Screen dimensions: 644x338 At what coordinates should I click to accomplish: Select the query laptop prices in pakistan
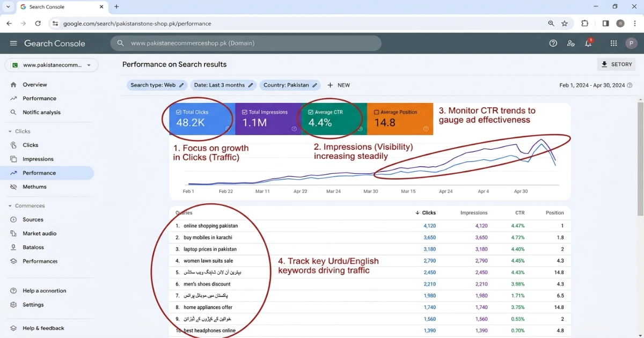210,249
